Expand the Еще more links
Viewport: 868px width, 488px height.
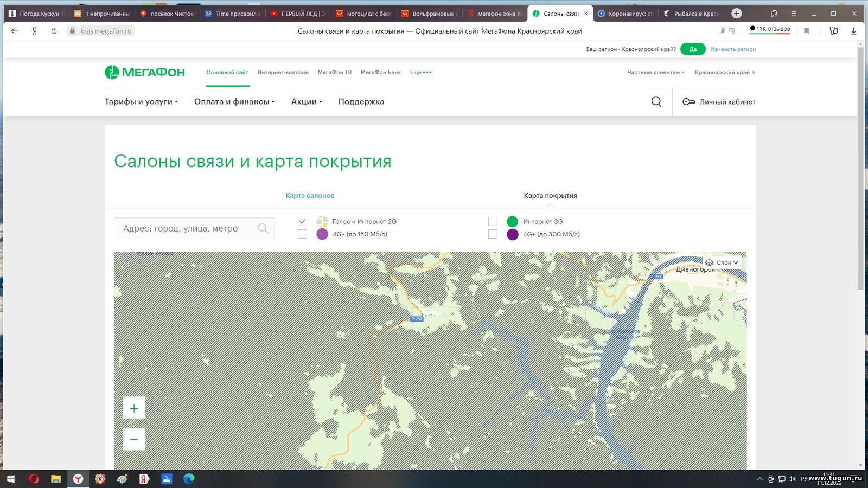click(420, 72)
